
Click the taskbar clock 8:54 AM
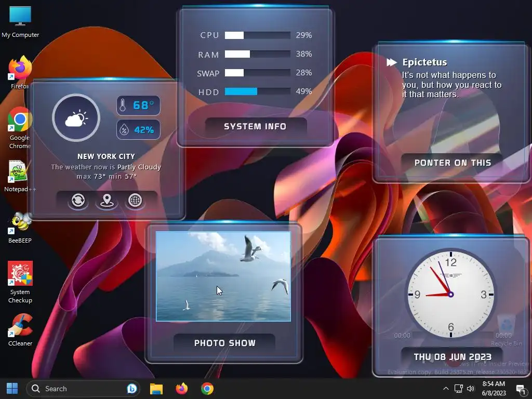pos(494,389)
